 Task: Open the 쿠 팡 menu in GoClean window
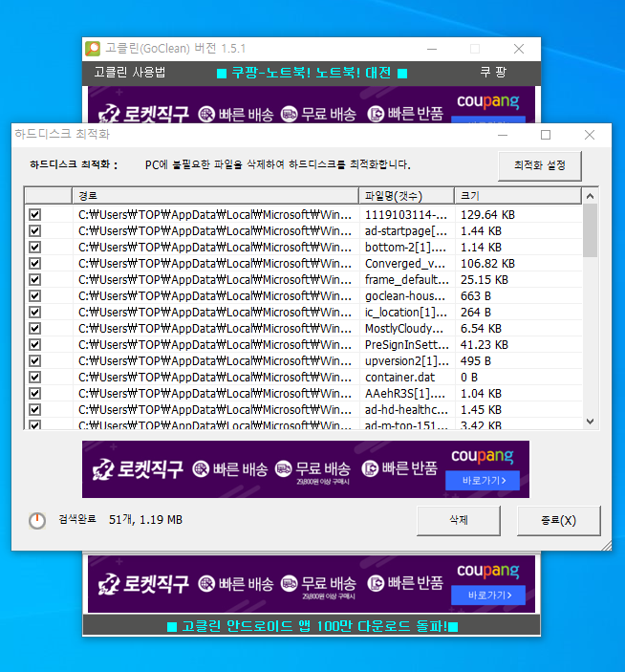click(493, 72)
